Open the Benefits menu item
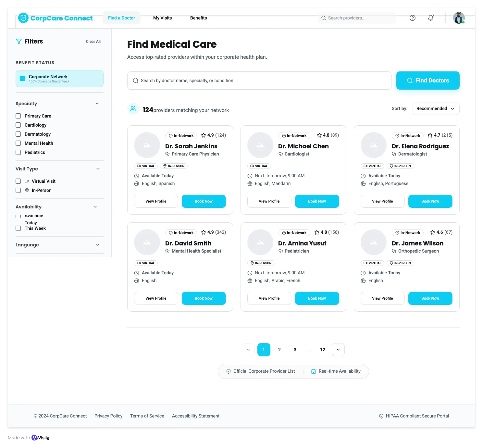This screenshot has width=483, height=448. [x=198, y=18]
